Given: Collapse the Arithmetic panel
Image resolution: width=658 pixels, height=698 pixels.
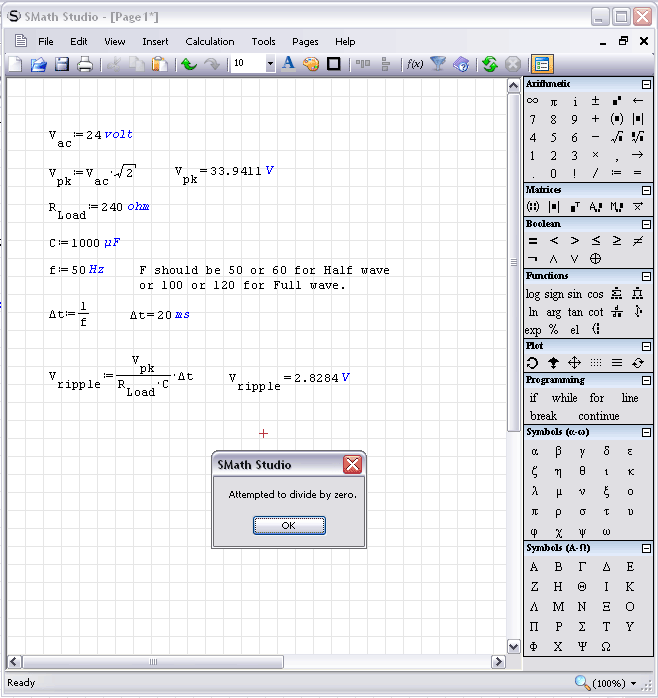Looking at the screenshot, I should coord(646,85).
